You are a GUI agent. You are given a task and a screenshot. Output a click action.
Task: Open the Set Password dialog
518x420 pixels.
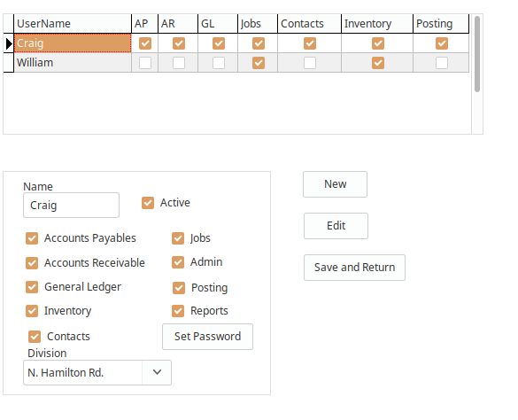point(207,337)
